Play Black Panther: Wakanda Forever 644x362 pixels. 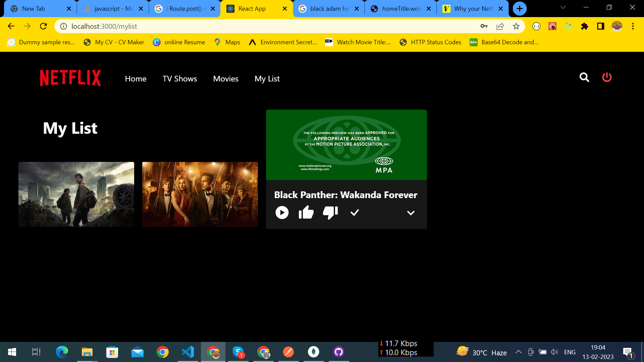[282, 212]
